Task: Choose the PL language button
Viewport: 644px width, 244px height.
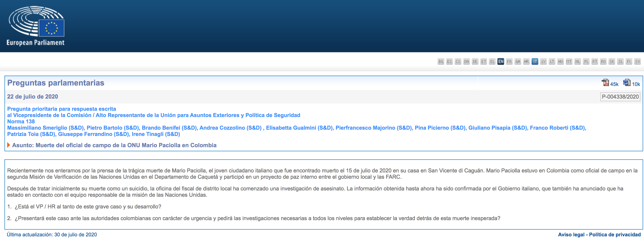Action: [586, 62]
